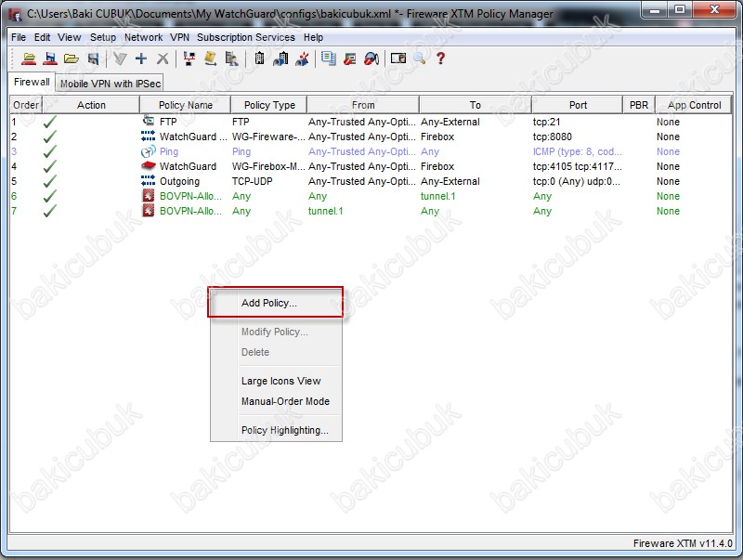This screenshot has width=743, height=560.
Task: Open the VPN menu
Action: [x=179, y=37]
